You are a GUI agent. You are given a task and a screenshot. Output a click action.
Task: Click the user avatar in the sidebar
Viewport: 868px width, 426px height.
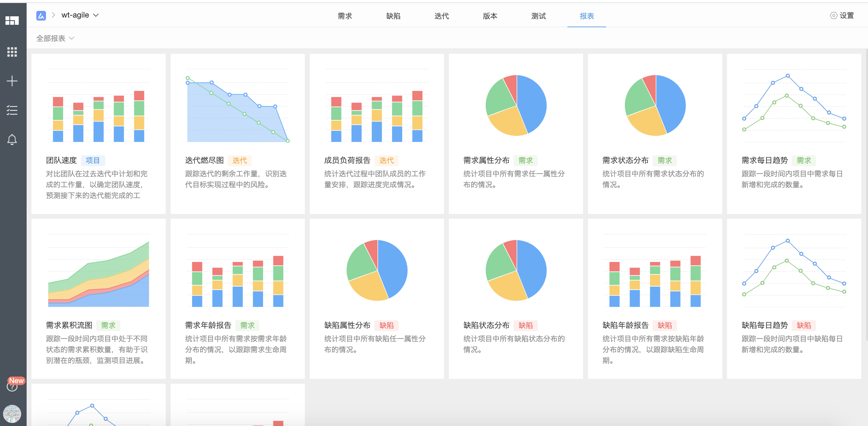click(12, 414)
